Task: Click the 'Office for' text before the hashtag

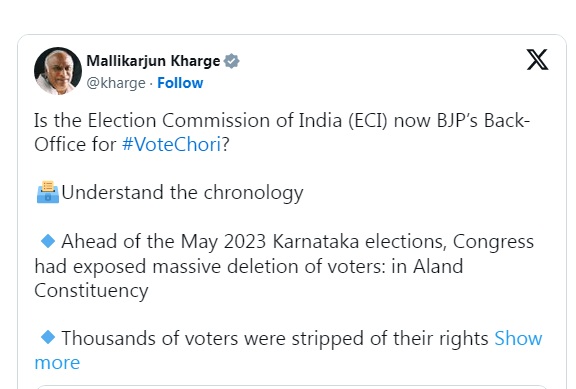Action: [x=75, y=144]
